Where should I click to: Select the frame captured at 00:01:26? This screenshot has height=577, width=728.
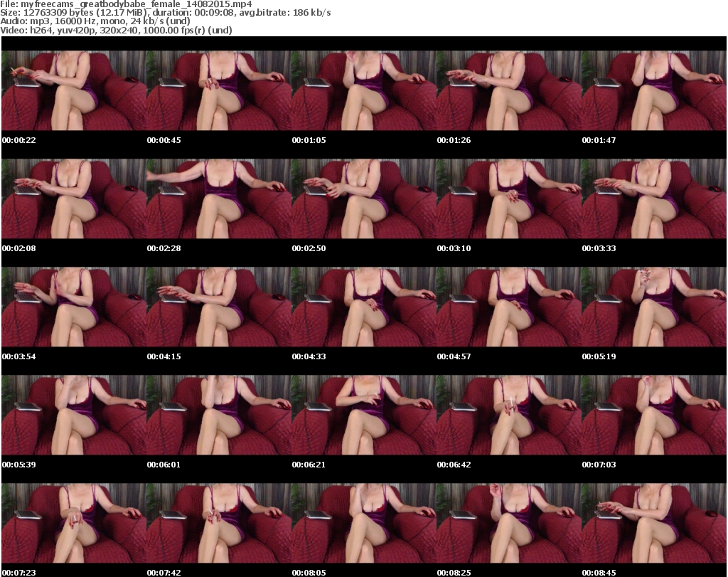coord(509,90)
